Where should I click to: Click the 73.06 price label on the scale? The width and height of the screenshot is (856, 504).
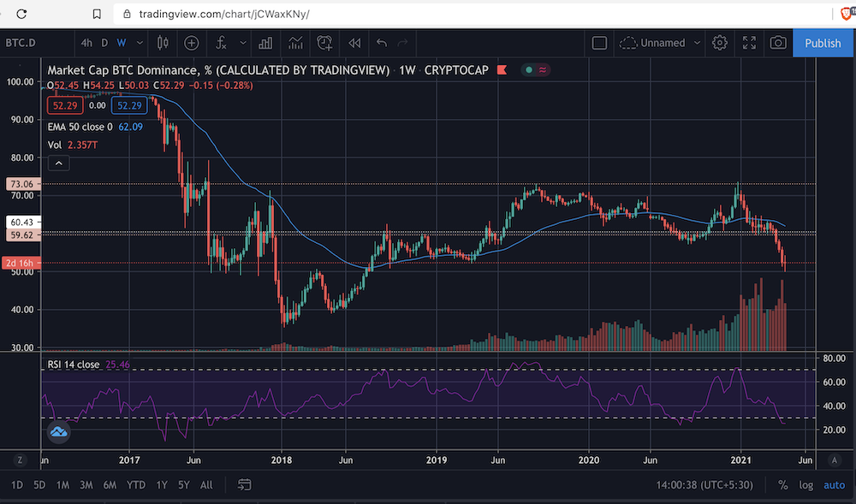pos(22,184)
